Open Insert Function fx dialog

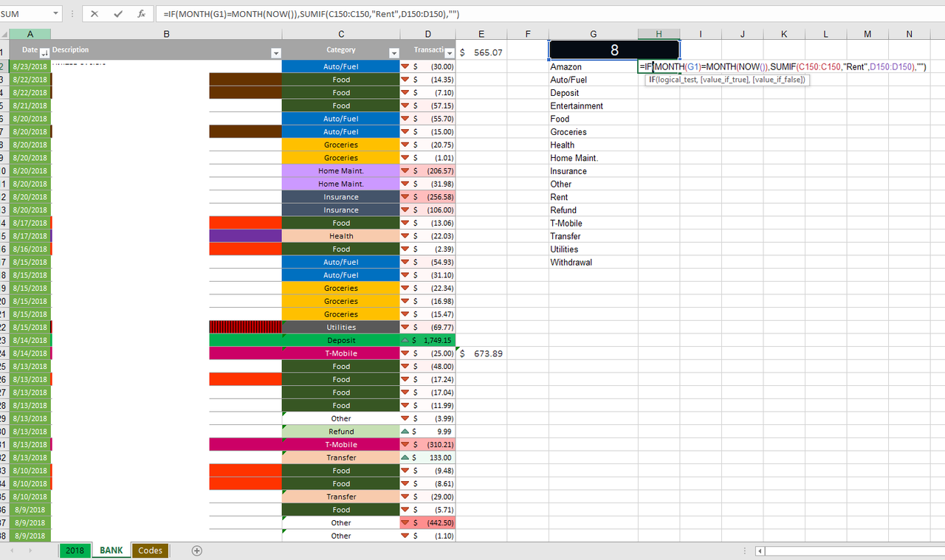click(x=141, y=14)
